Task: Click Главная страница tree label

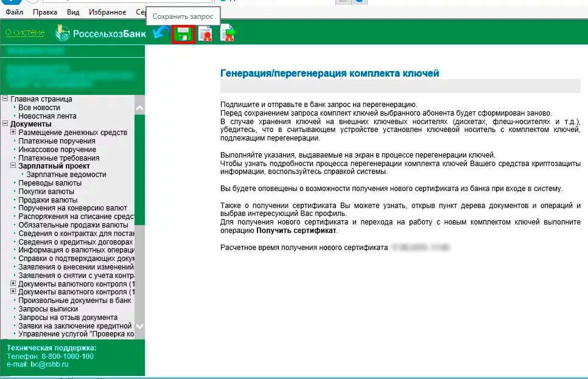Action: 41,99
